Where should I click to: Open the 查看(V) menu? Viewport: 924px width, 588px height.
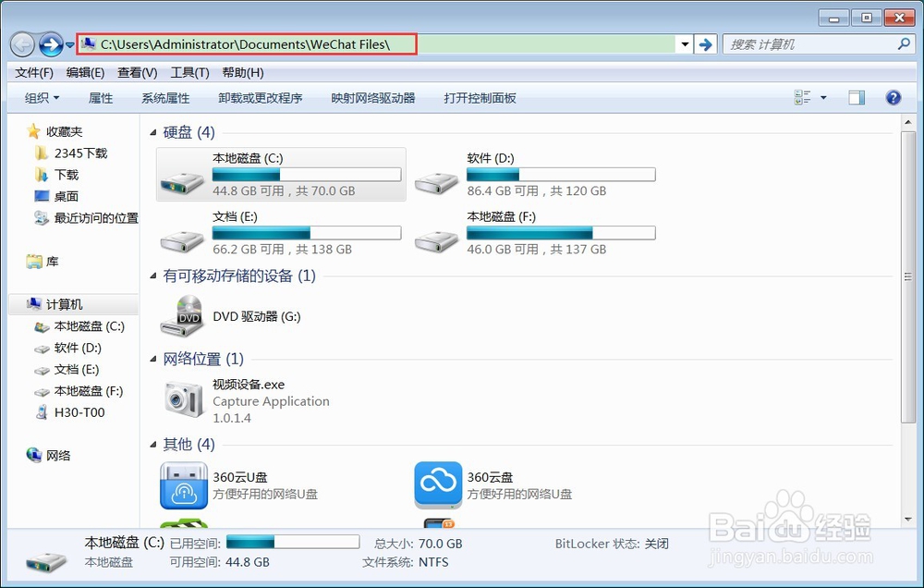pos(138,72)
